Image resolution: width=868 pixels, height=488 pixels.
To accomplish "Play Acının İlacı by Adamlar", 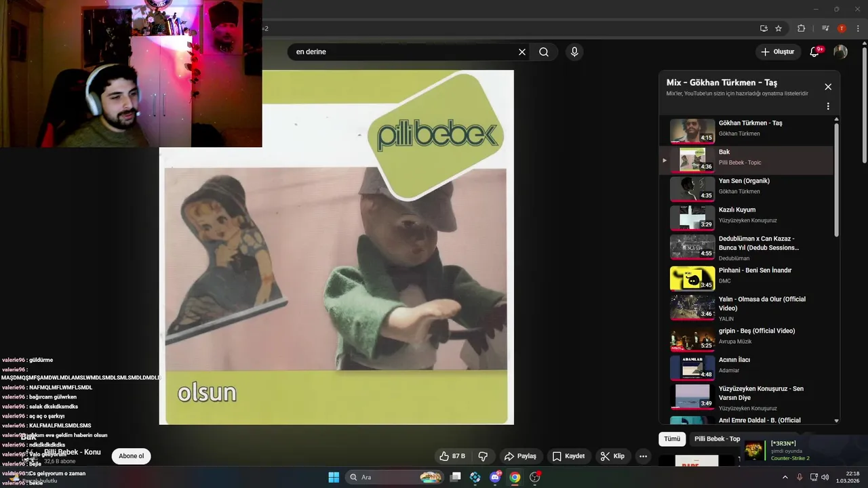I will 746,367.
